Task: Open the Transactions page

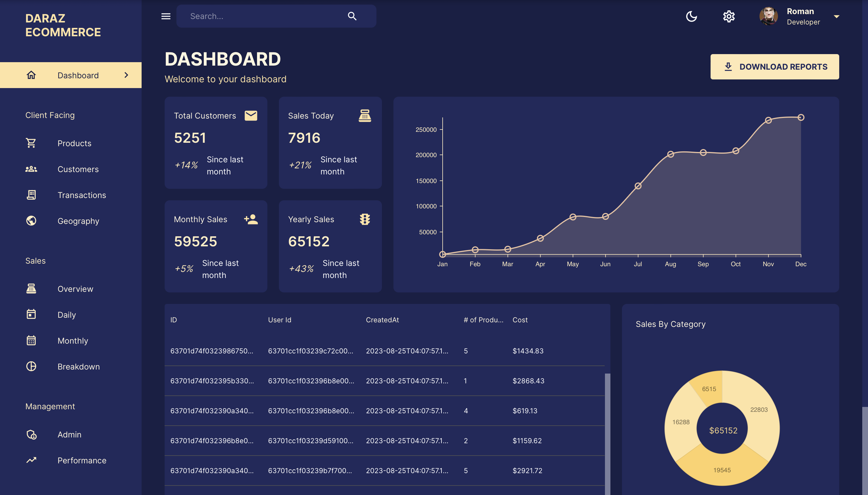Action: click(x=71, y=195)
